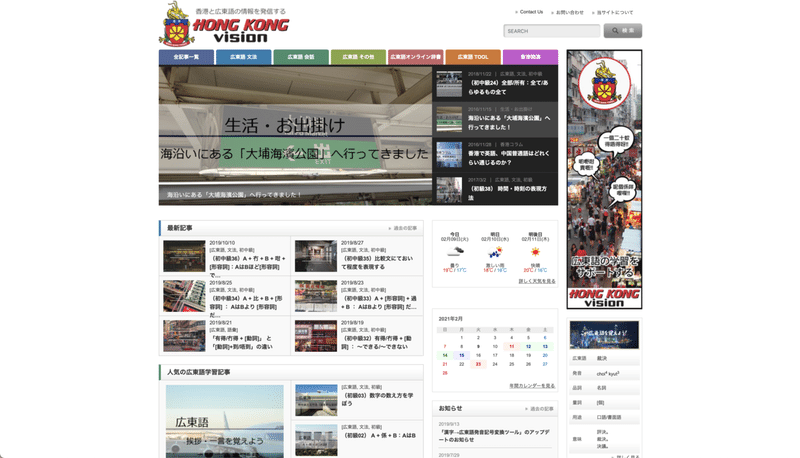Click the sunny weather icon for 明後日
This screenshot has height=458, width=800.
535,252
